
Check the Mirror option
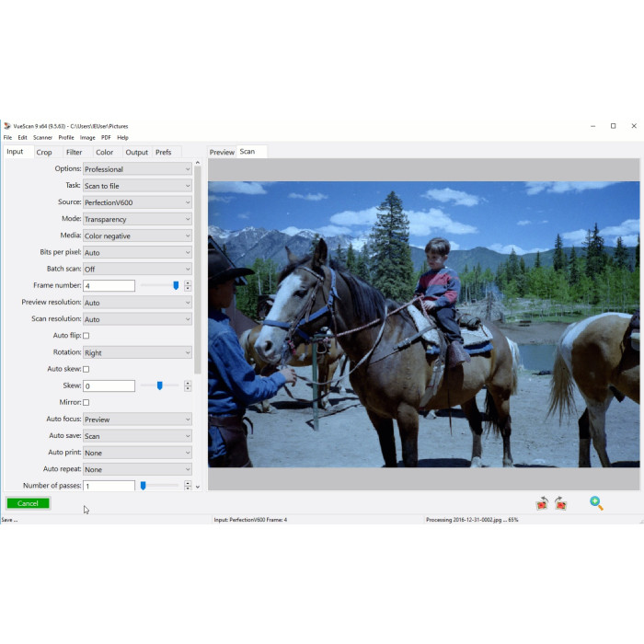point(86,402)
